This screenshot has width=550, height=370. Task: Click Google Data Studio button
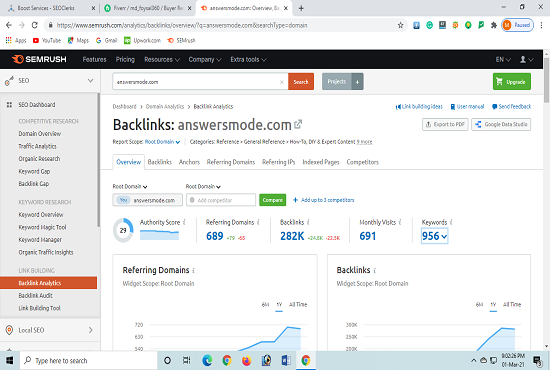(501, 125)
